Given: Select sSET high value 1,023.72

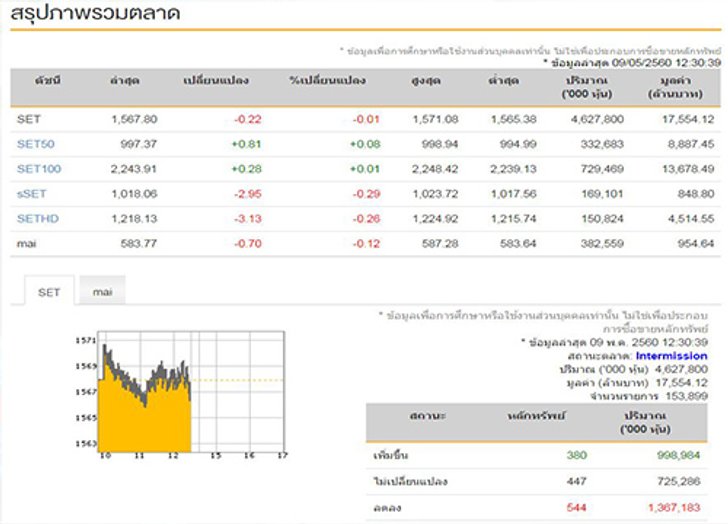Looking at the screenshot, I should pos(436,194).
